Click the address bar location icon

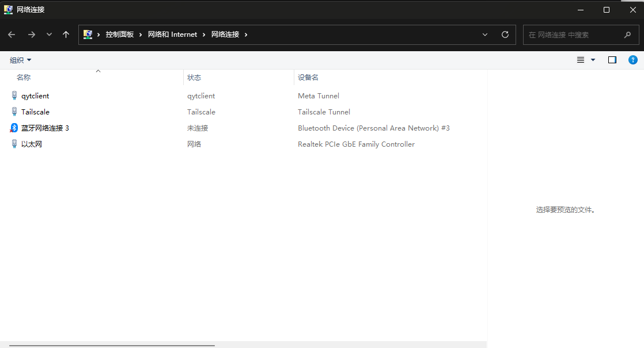click(88, 35)
